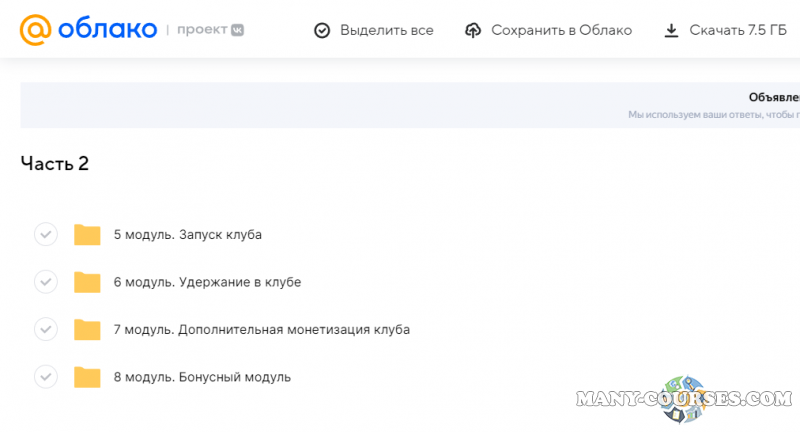800x432 pixels.
Task: Click the Облако brand name text
Action: 106,30
